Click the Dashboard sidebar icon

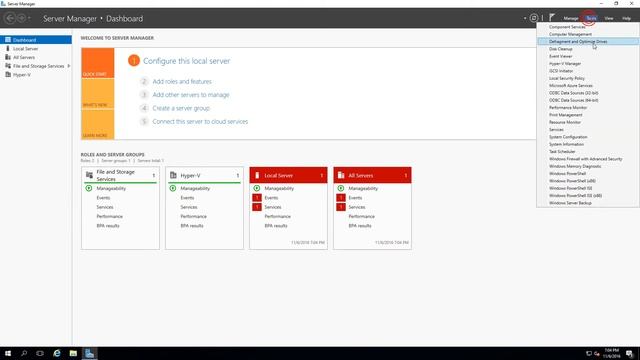coord(8,40)
